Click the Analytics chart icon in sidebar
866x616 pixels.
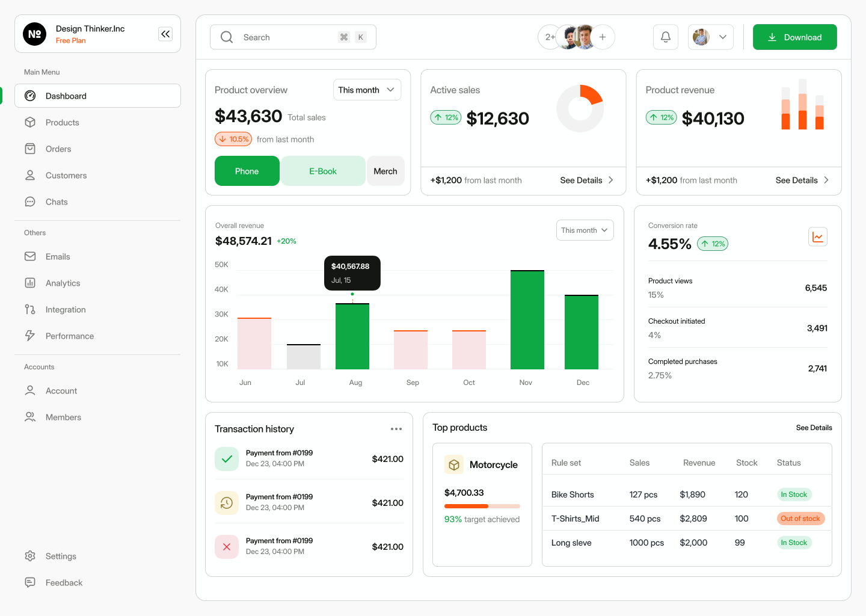tap(30, 283)
